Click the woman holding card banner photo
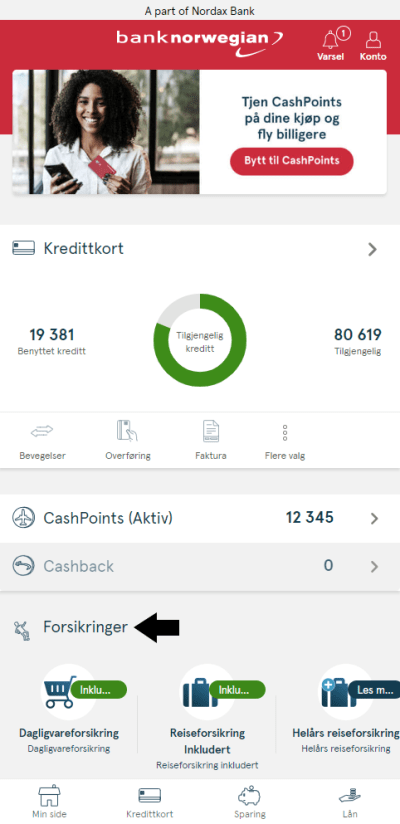 coord(106,132)
